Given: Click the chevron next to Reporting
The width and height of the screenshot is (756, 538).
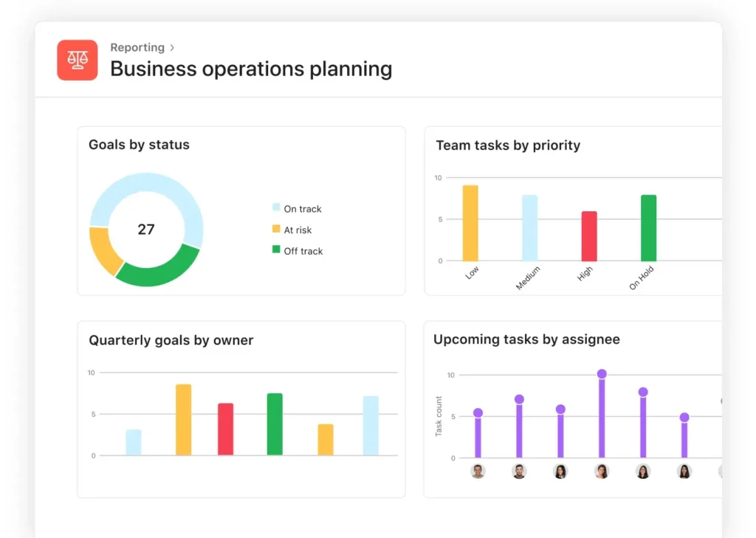Looking at the screenshot, I should tap(172, 47).
